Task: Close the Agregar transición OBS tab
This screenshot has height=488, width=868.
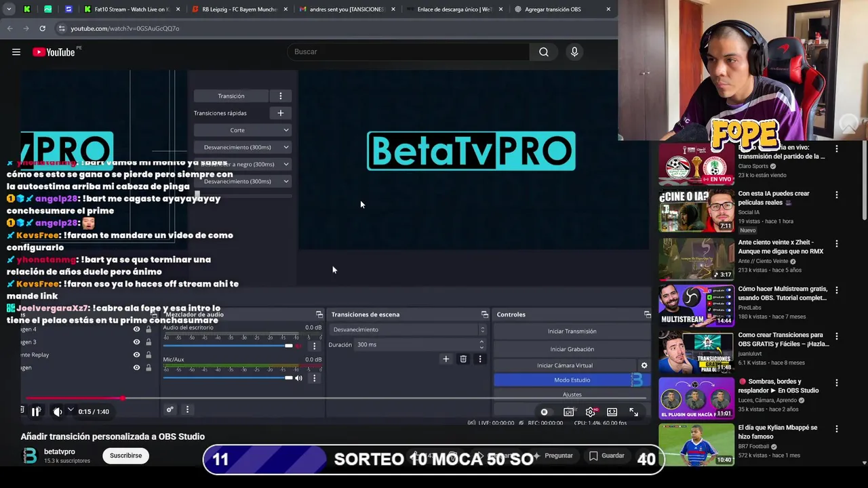Action: (x=608, y=9)
